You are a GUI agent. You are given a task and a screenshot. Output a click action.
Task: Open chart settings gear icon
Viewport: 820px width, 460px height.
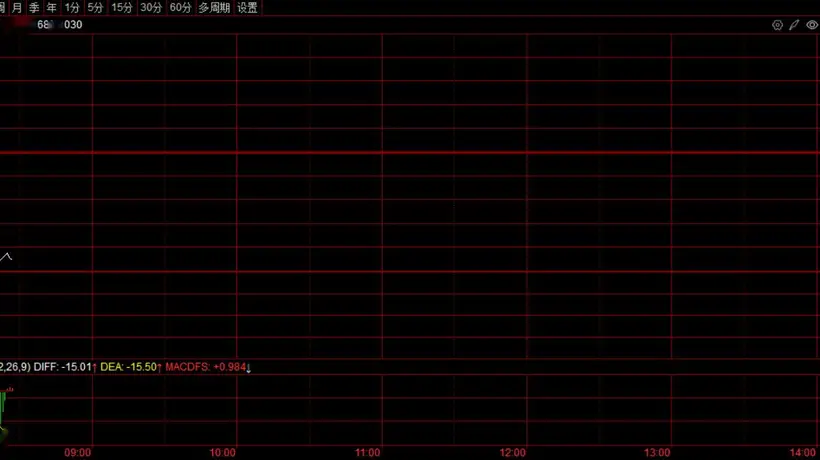coord(777,25)
